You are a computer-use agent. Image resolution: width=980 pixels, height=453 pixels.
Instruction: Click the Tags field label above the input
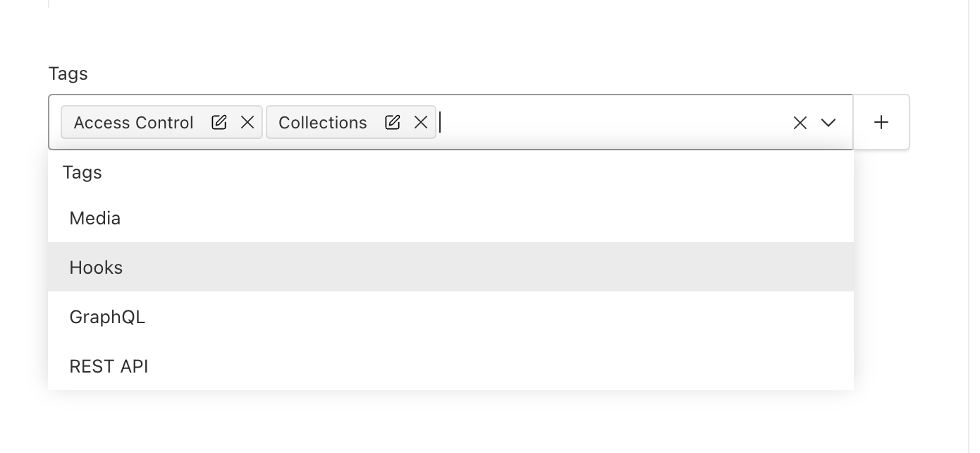pyautogui.click(x=68, y=73)
